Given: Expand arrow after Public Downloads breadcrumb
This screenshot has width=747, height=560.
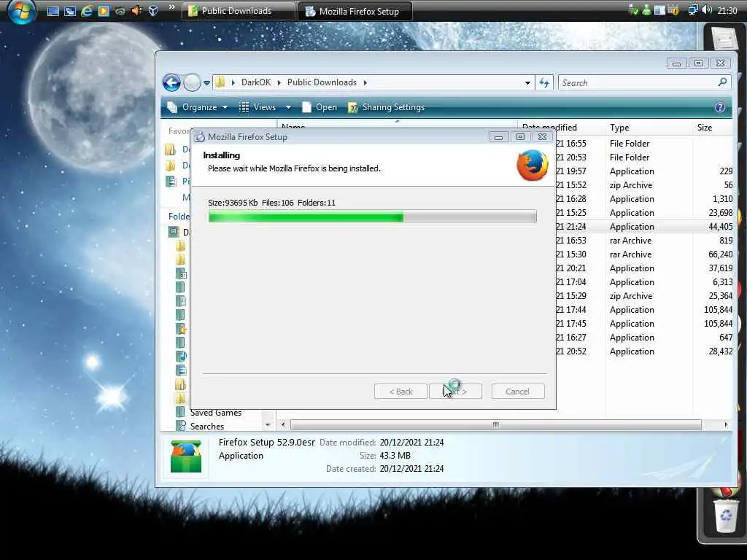Looking at the screenshot, I should (x=365, y=83).
